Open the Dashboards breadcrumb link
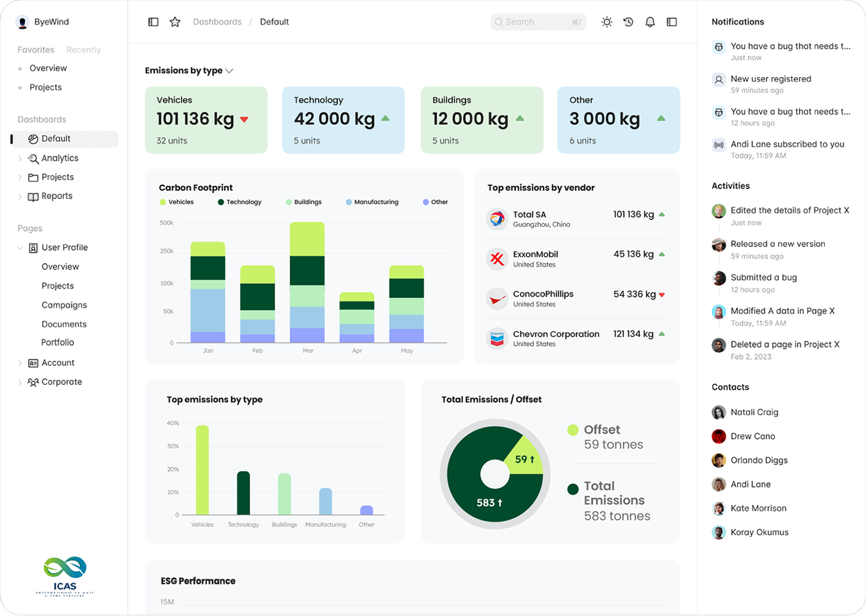866x616 pixels. [217, 22]
